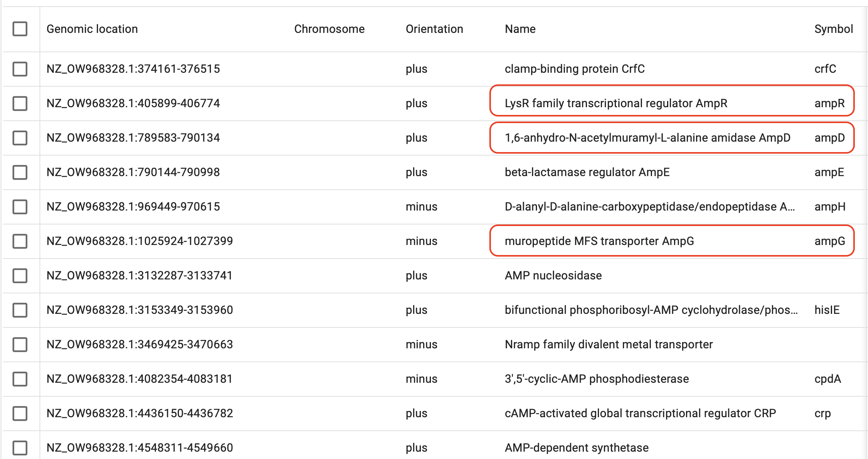Viewport: 868px width, 459px height.
Task: Click the beta-lactamase regulator AmpE name
Action: click(x=587, y=172)
